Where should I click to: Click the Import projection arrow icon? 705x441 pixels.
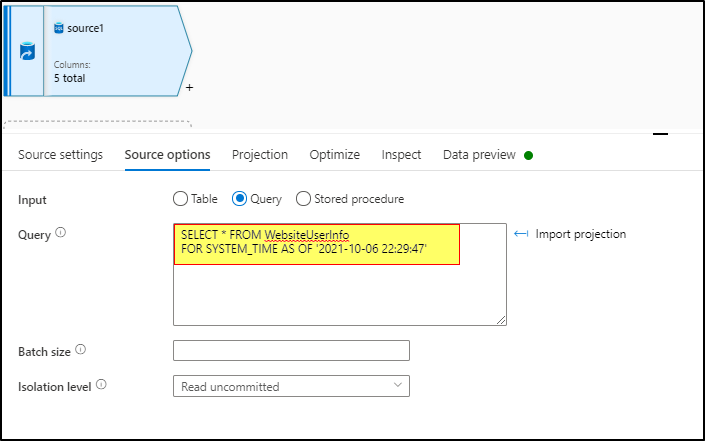coord(521,233)
